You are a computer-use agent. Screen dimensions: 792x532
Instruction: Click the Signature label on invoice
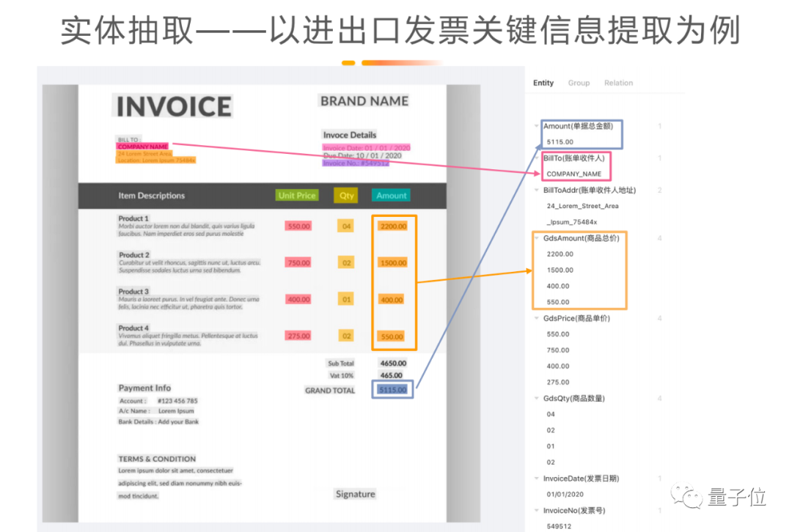(x=355, y=494)
